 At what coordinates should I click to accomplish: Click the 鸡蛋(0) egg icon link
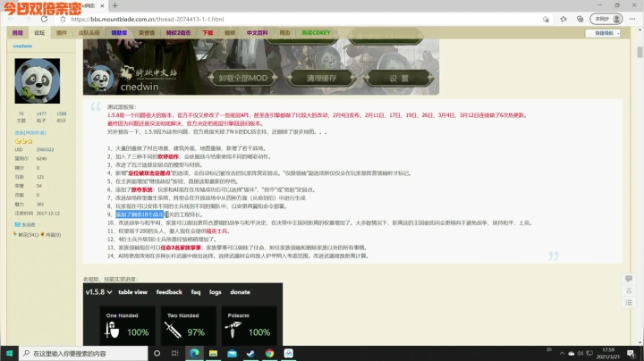tap(50, 235)
